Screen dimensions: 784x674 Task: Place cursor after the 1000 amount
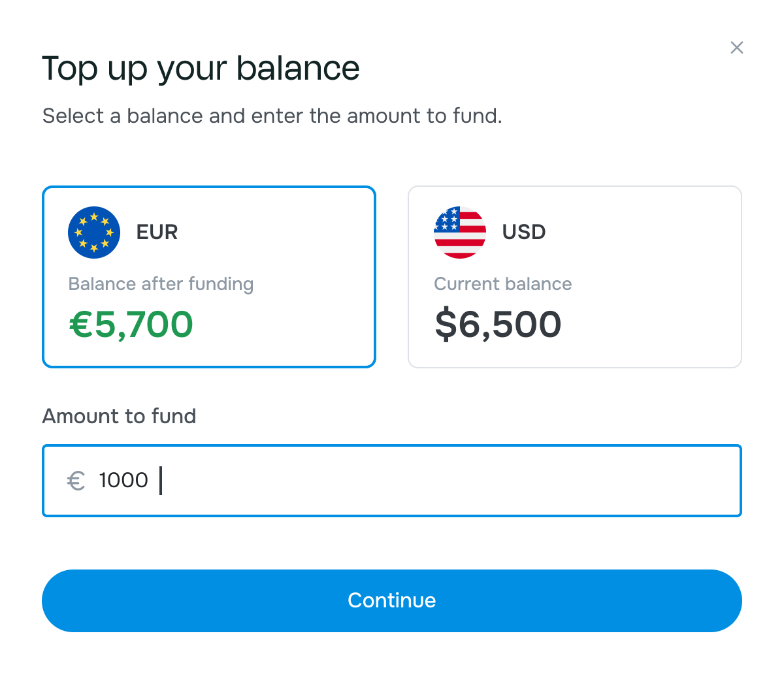(x=157, y=481)
